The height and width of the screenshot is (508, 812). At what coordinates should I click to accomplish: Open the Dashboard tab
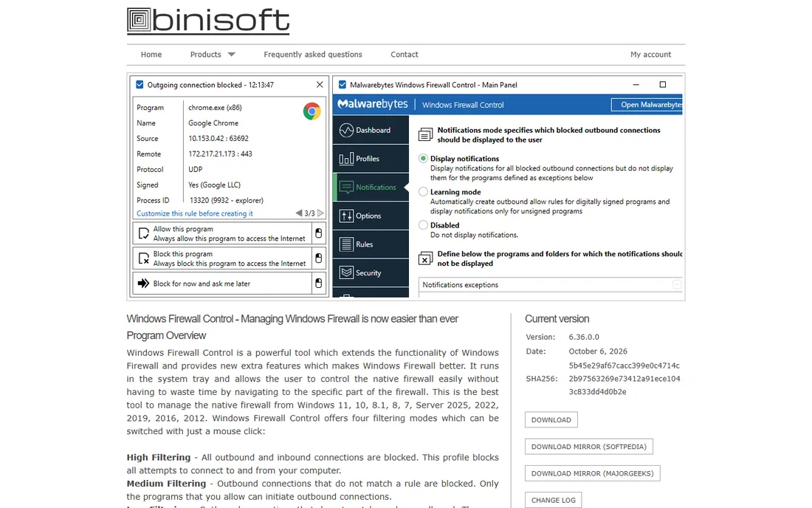point(371,130)
